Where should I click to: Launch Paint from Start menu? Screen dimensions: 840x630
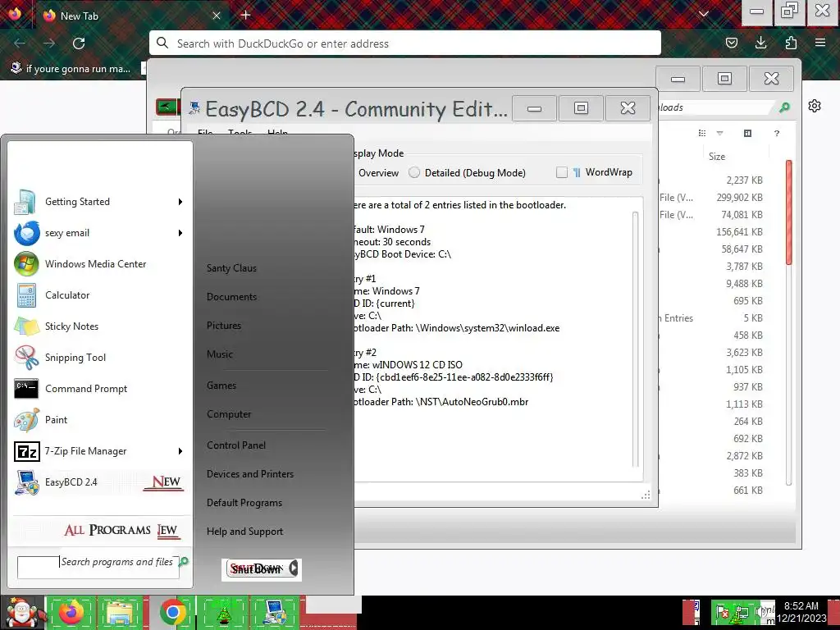pyautogui.click(x=99, y=419)
